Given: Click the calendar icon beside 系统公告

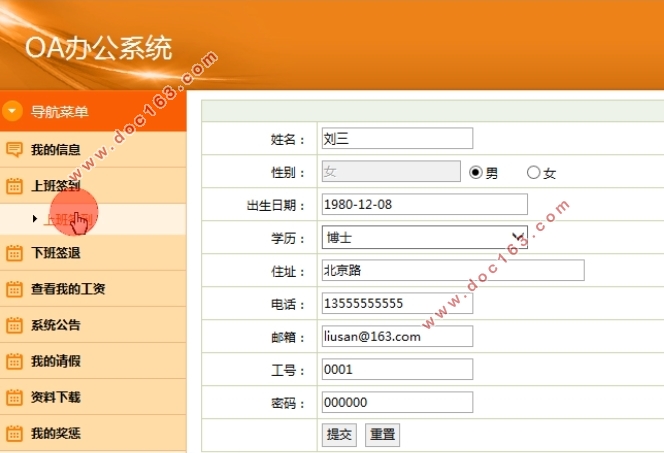Looking at the screenshot, I should (14, 325).
